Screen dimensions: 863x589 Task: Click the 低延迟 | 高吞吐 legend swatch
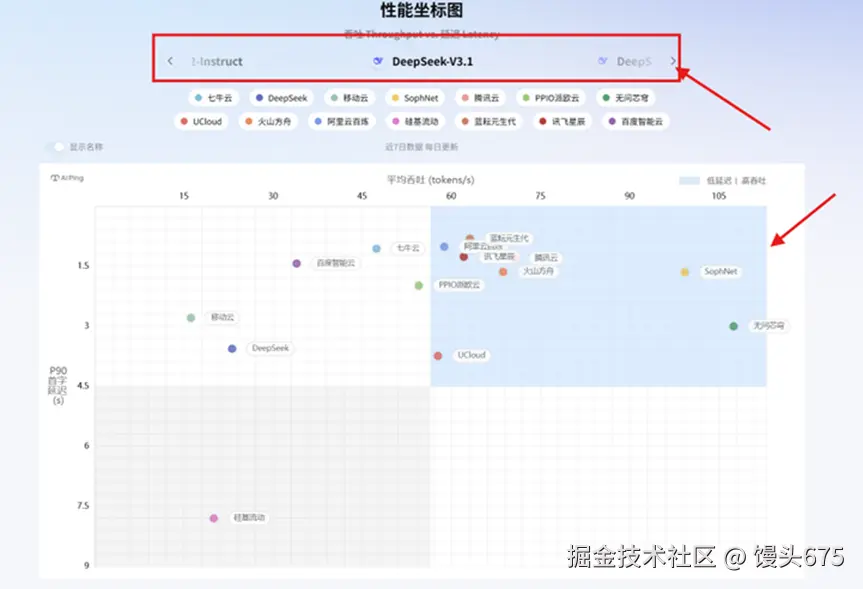point(689,181)
